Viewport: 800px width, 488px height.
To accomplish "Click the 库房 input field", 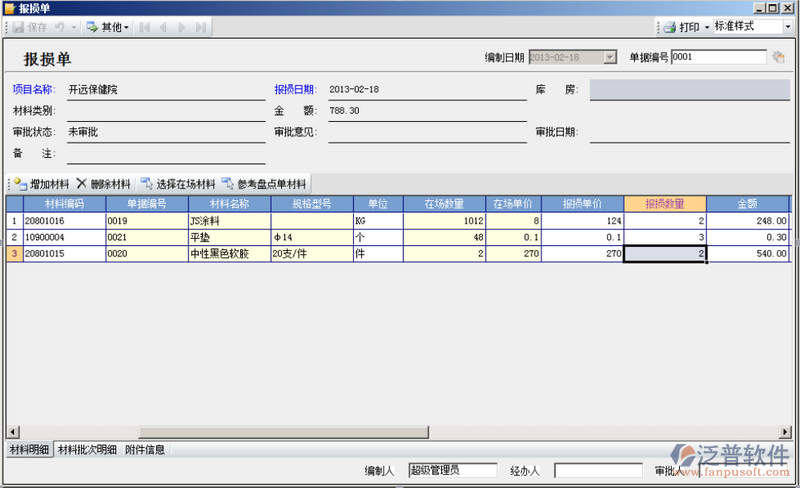I will (x=690, y=90).
